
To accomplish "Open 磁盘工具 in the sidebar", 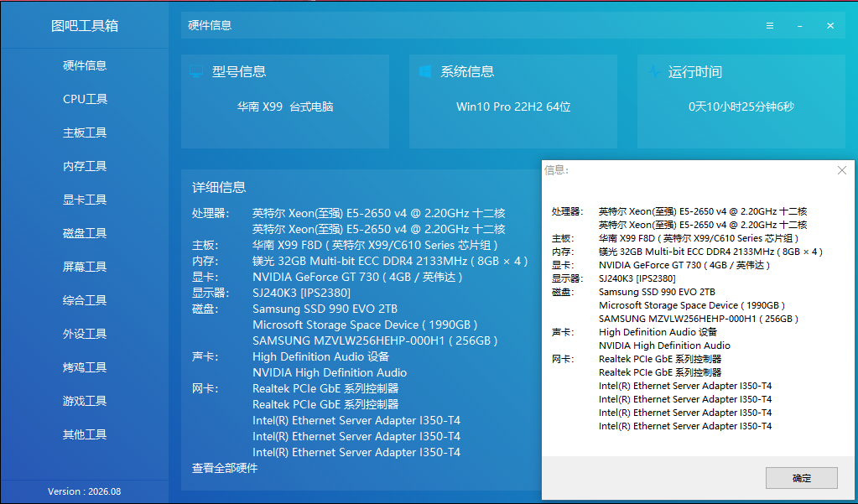I will pos(85,233).
